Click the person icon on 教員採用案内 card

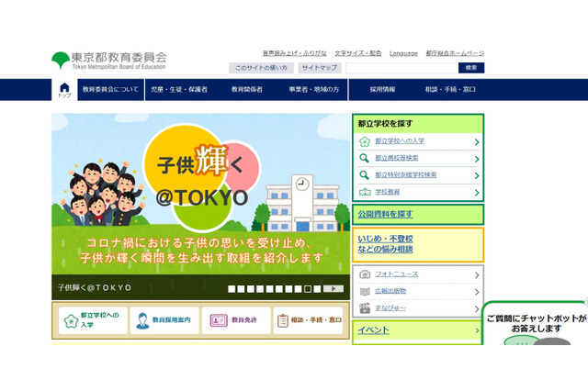click(142, 320)
